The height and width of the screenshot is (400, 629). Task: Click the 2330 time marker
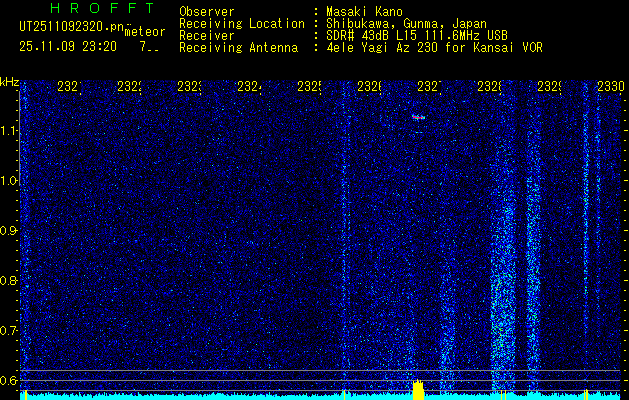pyautogui.click(x=611, y=87)
